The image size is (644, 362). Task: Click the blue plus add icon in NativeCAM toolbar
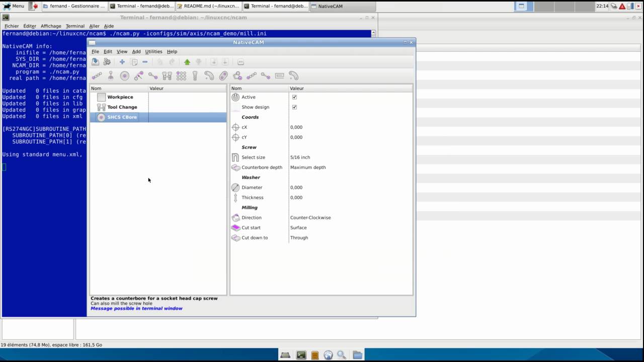click(122, 62)
